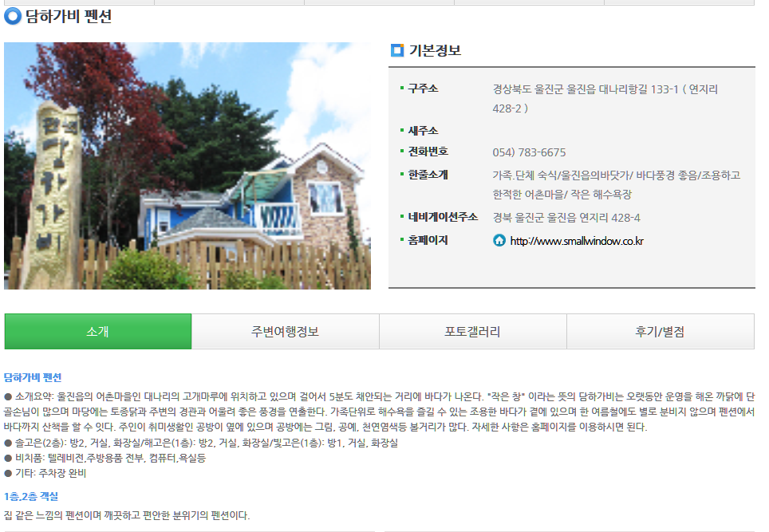The height and width of the screenshot is (532, 769).
Task: Click the pension house photo
Action: tap(187, 166)
